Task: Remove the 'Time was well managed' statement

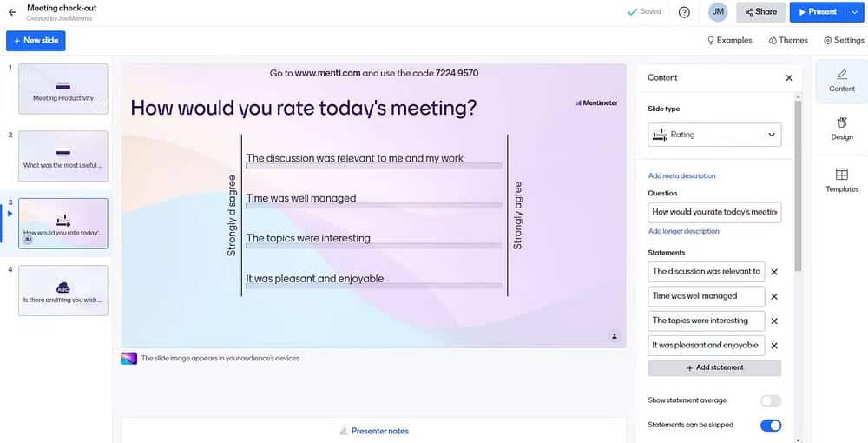Action: pyautogui.click(x=774, y=296)
